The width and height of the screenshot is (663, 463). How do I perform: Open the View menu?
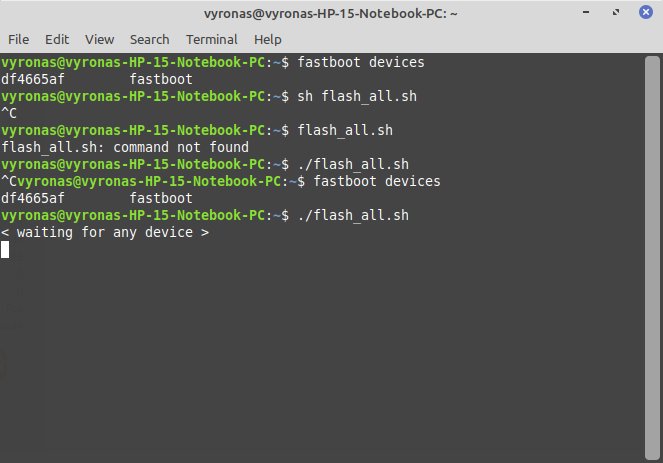99,39
